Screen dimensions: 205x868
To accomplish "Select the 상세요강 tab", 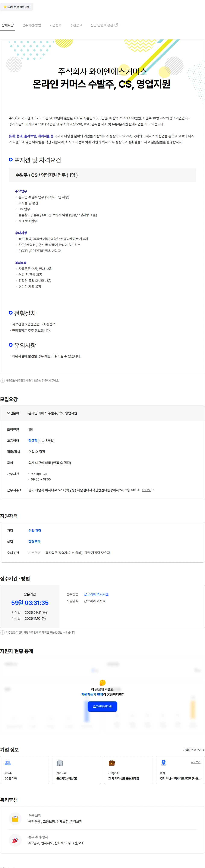I will pyautogui.click(x=7, y=25).
